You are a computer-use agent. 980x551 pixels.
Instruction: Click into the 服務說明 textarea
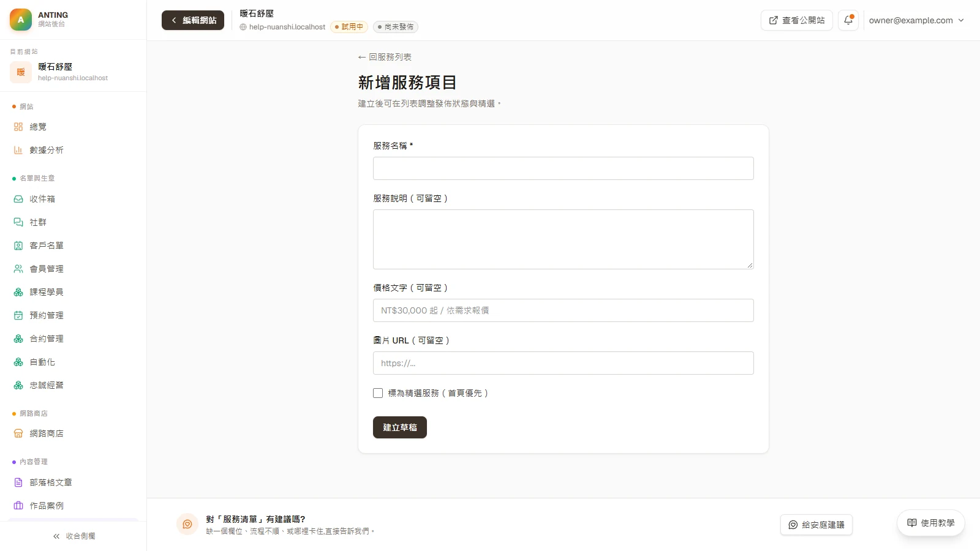pyautogui.click(x=563, y=239)
